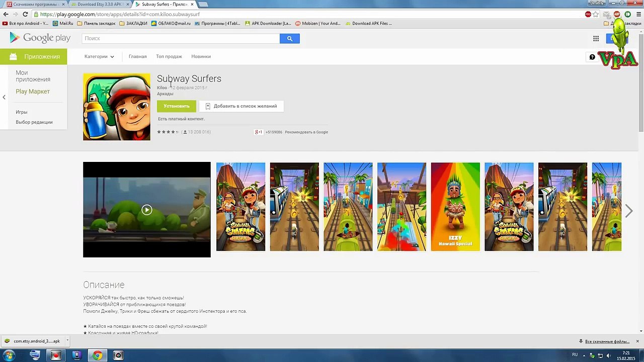Click the Google Play logo
The width and height of the screenshot is (644, 362).
click(x=40, y=38)
